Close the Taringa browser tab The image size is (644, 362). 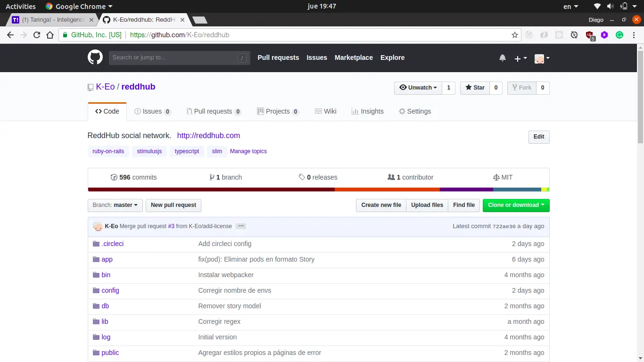[x=91, y=20]
